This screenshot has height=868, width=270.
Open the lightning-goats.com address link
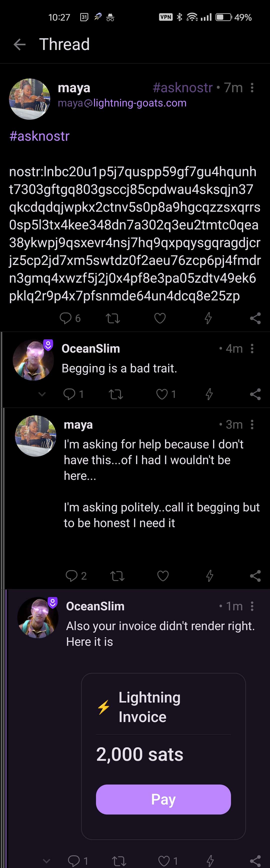[x=139, y=103]
